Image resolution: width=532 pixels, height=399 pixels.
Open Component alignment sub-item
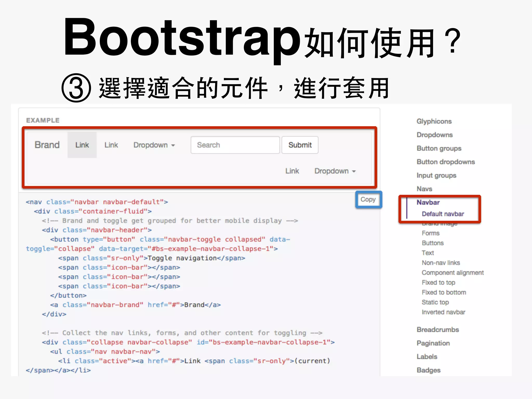pyautogui.click(x=453, y=272)
